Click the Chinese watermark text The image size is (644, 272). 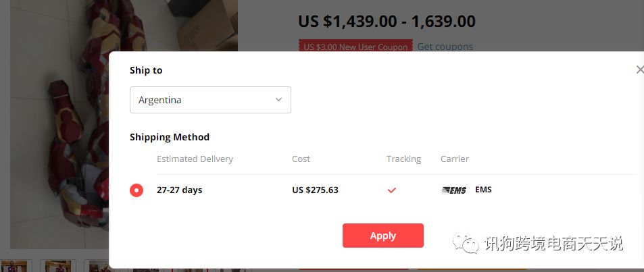click(553, 244)
